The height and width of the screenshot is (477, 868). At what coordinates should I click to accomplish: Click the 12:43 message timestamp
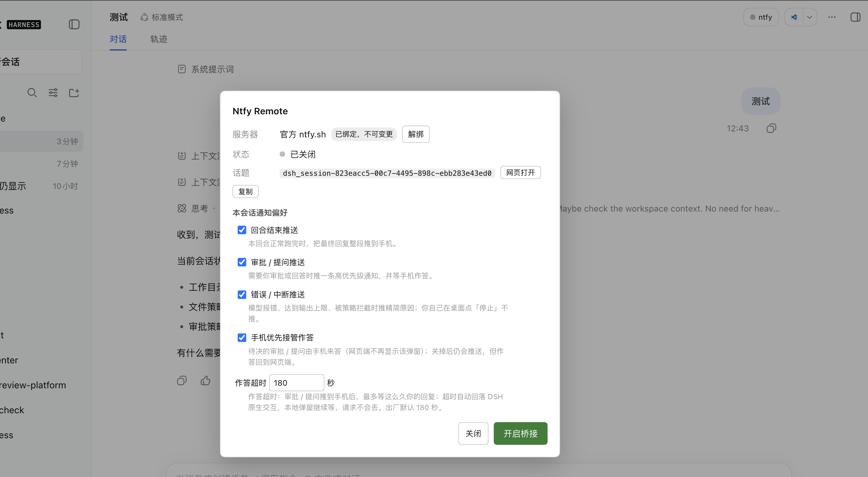[737, 128]
